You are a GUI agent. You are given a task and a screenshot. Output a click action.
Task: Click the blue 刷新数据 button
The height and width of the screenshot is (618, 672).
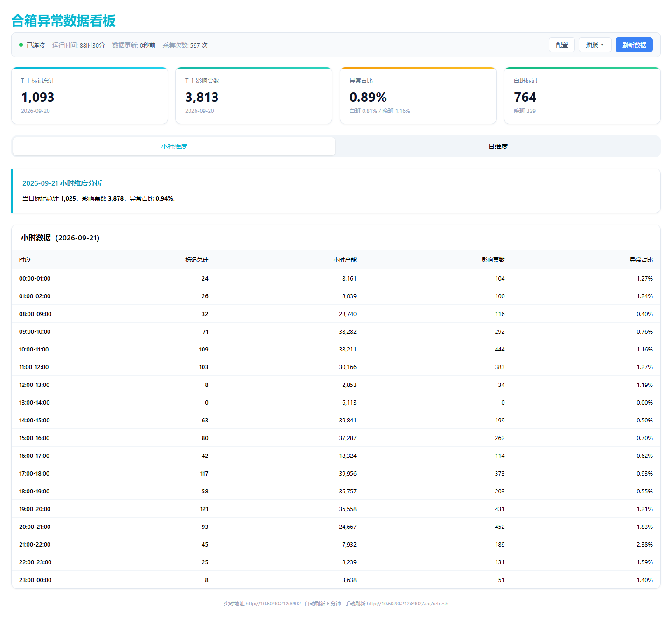tap(634, 45)
